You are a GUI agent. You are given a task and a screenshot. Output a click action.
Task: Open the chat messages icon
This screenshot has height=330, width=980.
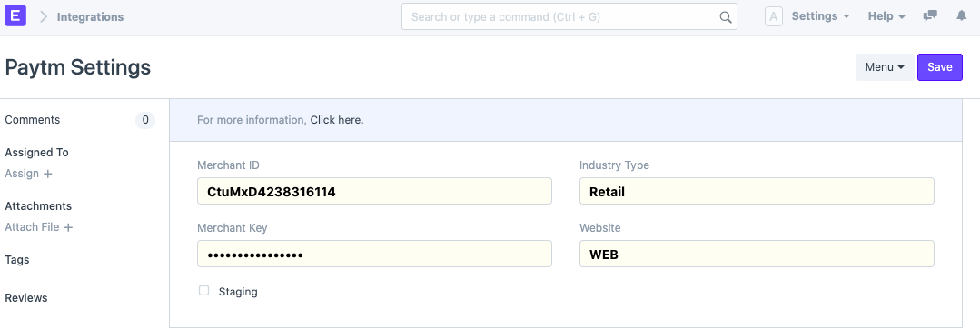pos(930,16)
